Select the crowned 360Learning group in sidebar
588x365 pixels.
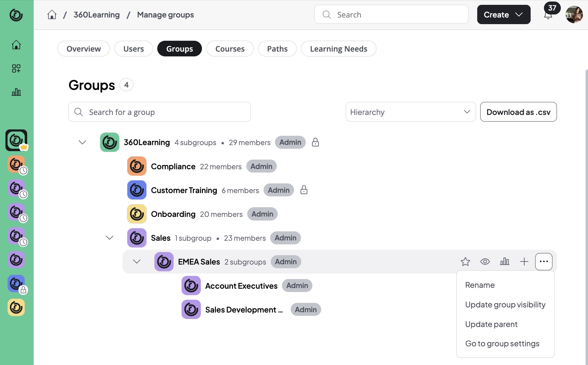16,140
